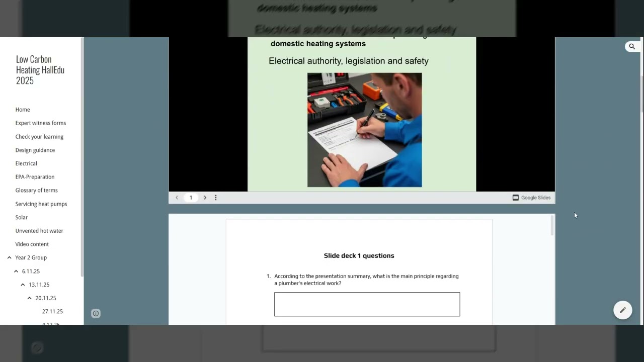Screen dimensions: 644x362
Task: Collapse the Year 2 Group section
Action: pos(9,257)
